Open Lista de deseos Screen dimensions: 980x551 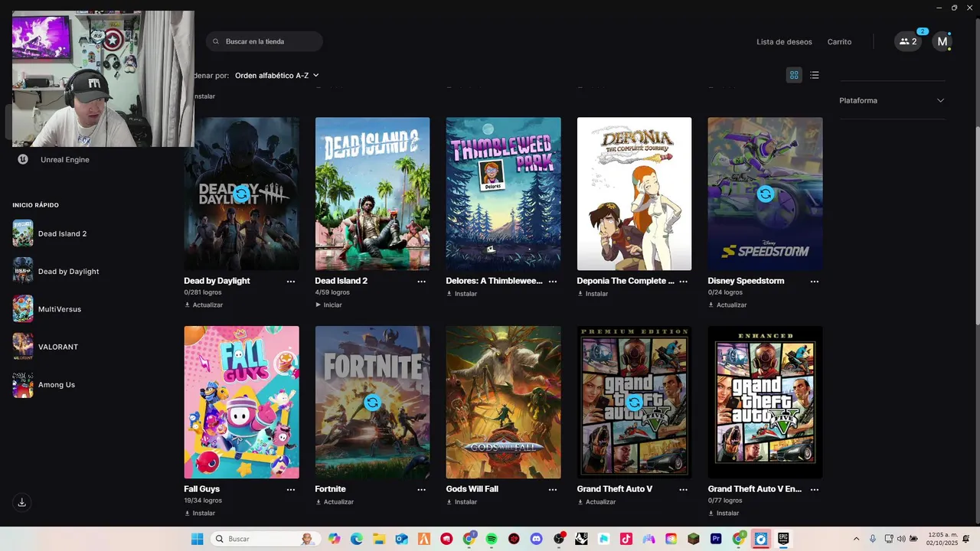click(x=784, y=41)
